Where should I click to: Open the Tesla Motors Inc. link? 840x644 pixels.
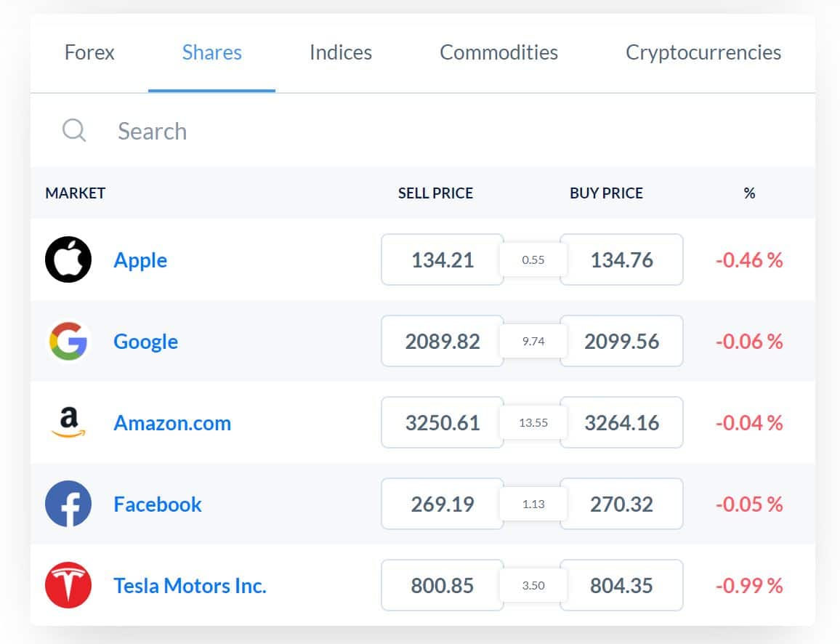190,586
